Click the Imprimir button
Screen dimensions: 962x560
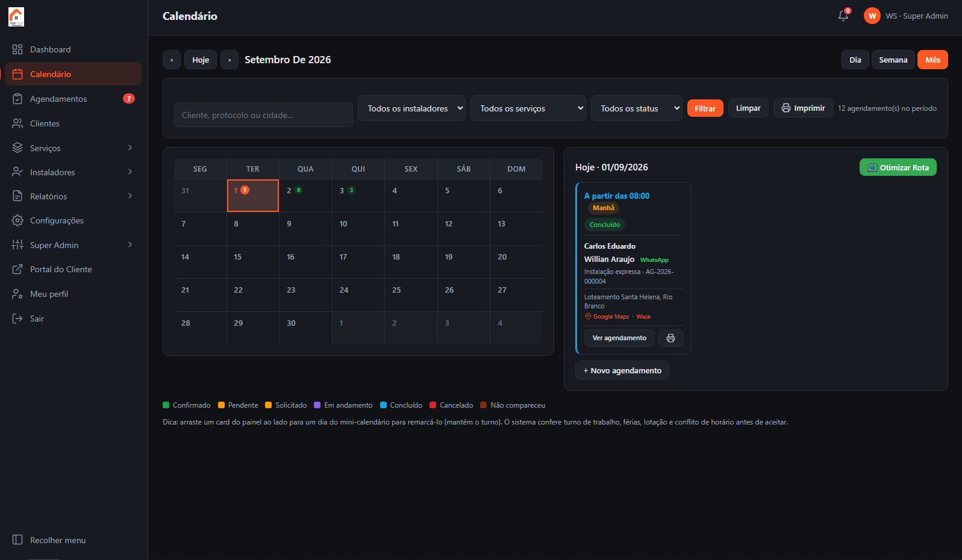point(803,108)
